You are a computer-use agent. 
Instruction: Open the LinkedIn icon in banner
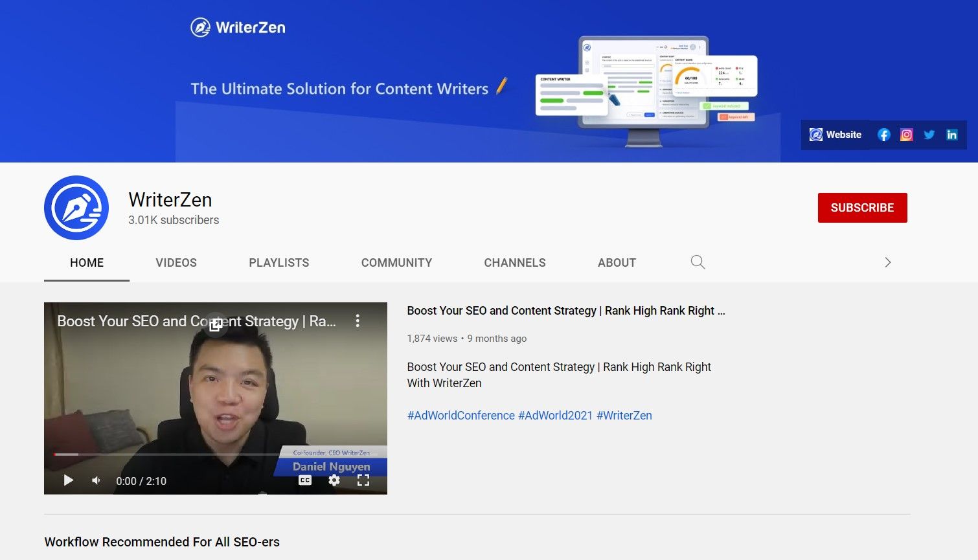click(x=951, y=135)
